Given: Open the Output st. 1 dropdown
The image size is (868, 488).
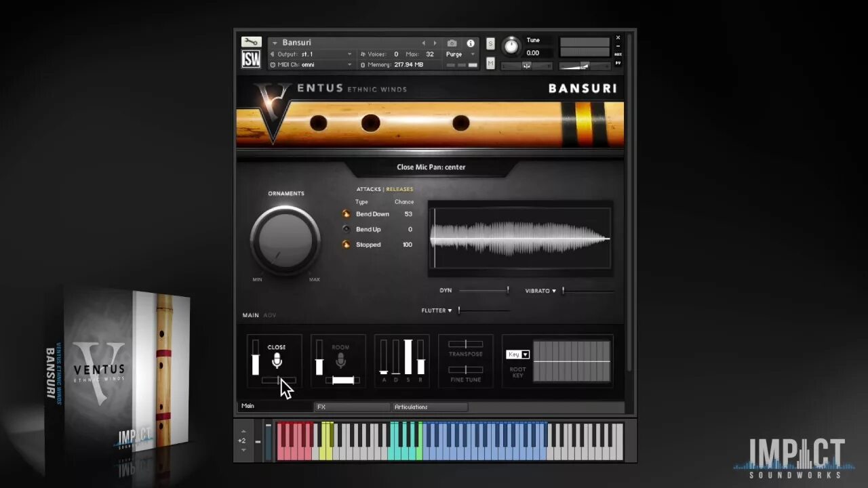Looking at the screenshot, I should pos(312,54).
